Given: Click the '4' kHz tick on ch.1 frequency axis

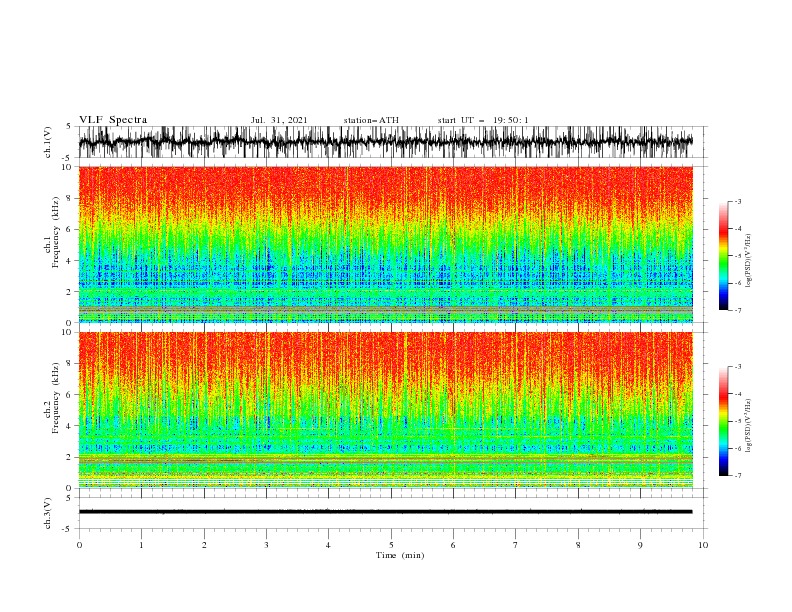Looking at the screenshot, I should 70,261.
